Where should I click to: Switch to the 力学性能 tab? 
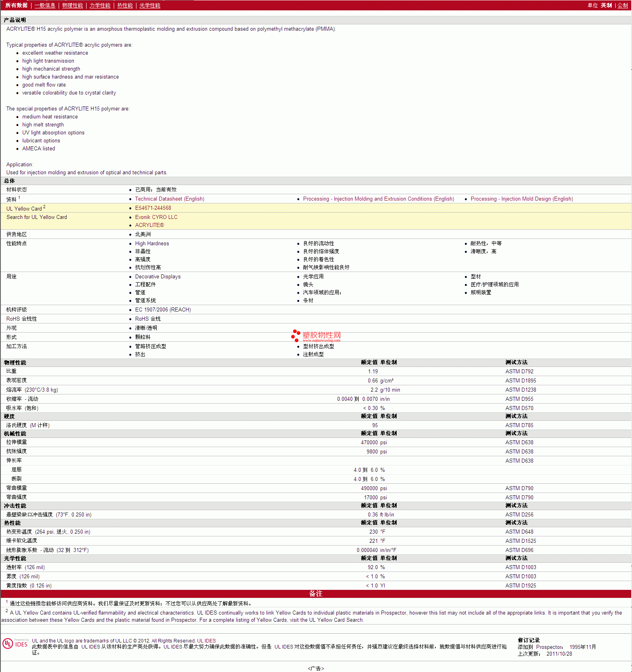coord(100,5)
